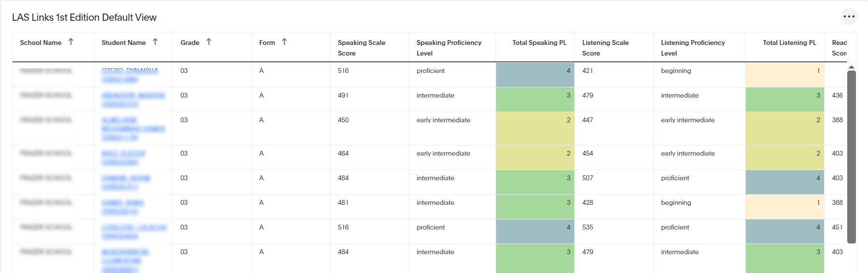
Task: Select the Speaking Scale Score column header
Action: [x=361, y=47]
